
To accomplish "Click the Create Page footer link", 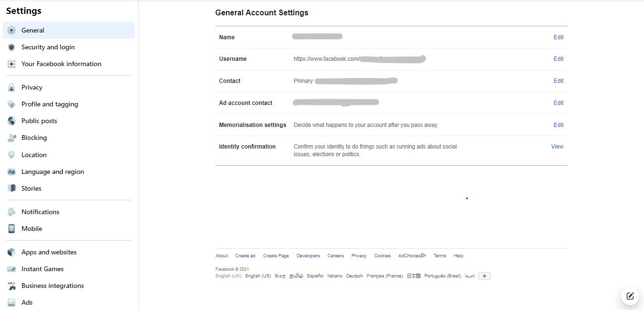I will [x=276, y=256].
